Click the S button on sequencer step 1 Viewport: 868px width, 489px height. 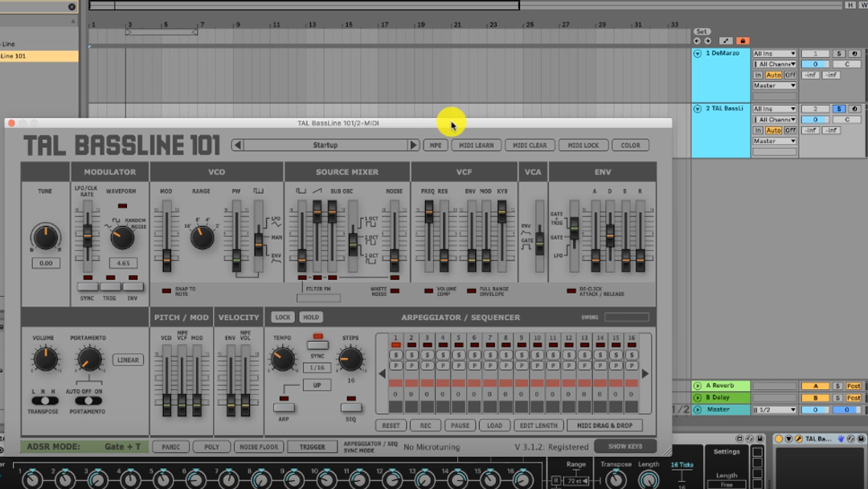[395, 355]
